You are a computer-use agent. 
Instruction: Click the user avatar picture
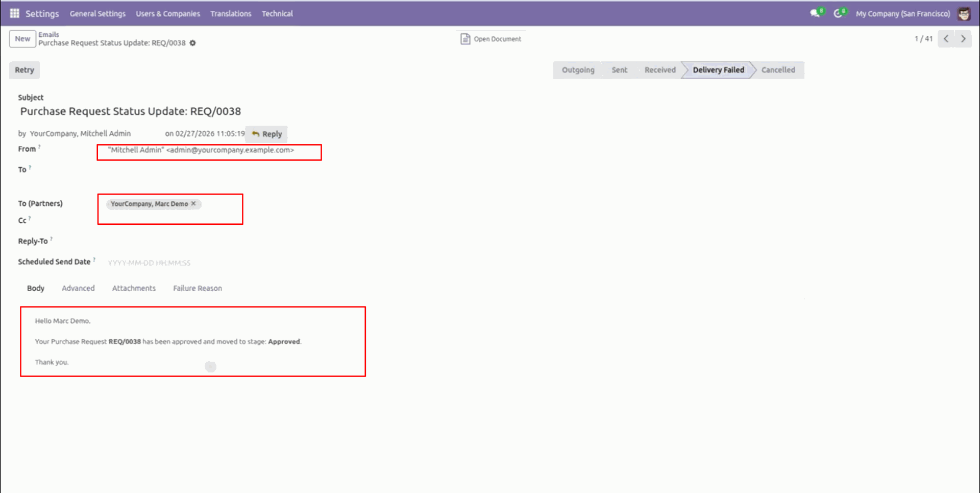coord(964,14)
